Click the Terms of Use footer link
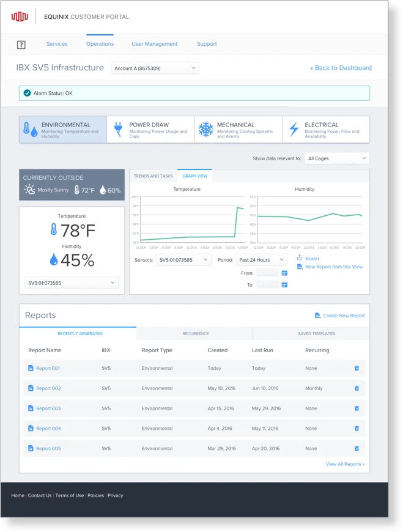The image size is (403, 532). tap(70, 495)
